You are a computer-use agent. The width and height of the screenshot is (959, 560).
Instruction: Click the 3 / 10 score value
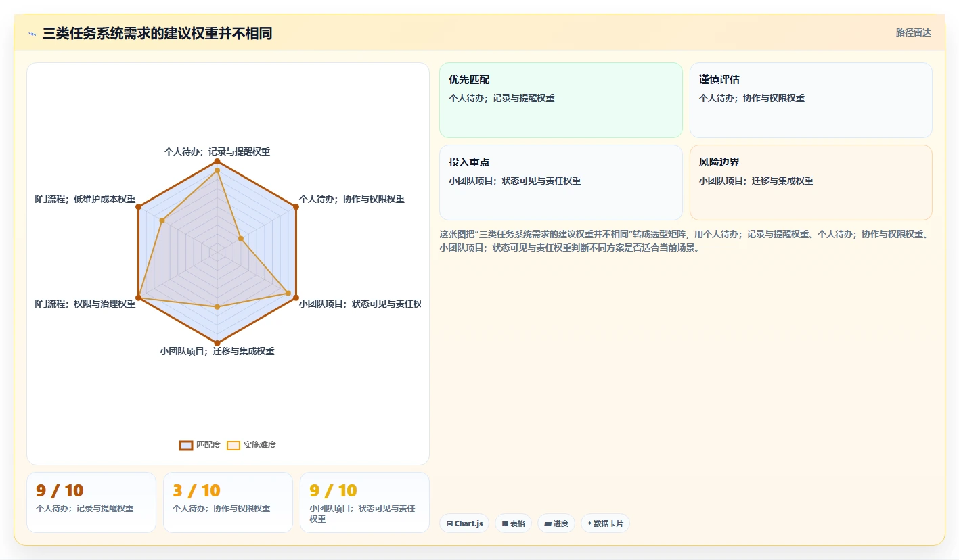point(196,490)
